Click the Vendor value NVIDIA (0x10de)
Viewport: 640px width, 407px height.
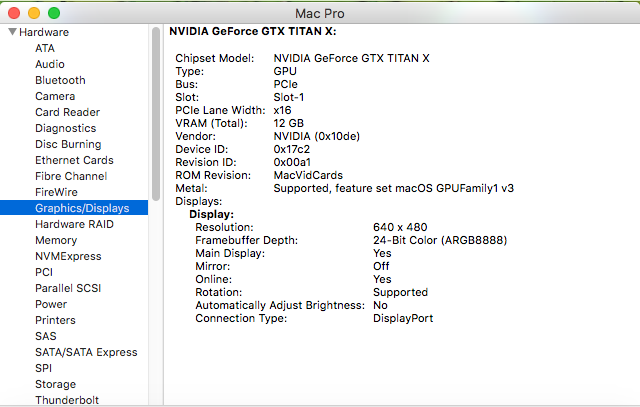(317, 136)
